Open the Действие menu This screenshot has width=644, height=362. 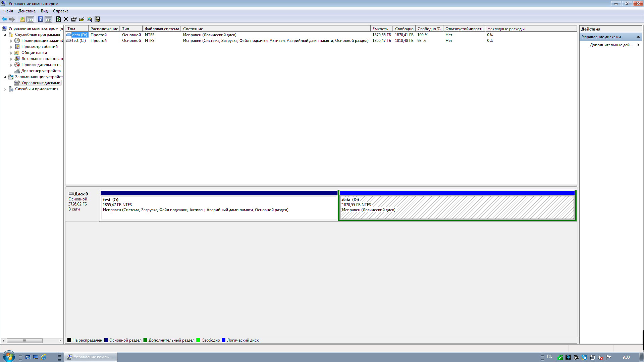pos(27,11)
